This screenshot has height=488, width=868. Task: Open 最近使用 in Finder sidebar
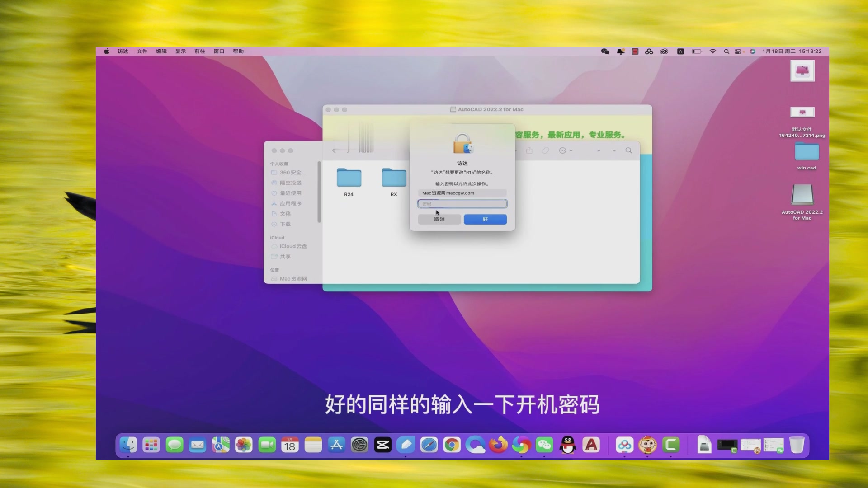(x=286, y=193)
